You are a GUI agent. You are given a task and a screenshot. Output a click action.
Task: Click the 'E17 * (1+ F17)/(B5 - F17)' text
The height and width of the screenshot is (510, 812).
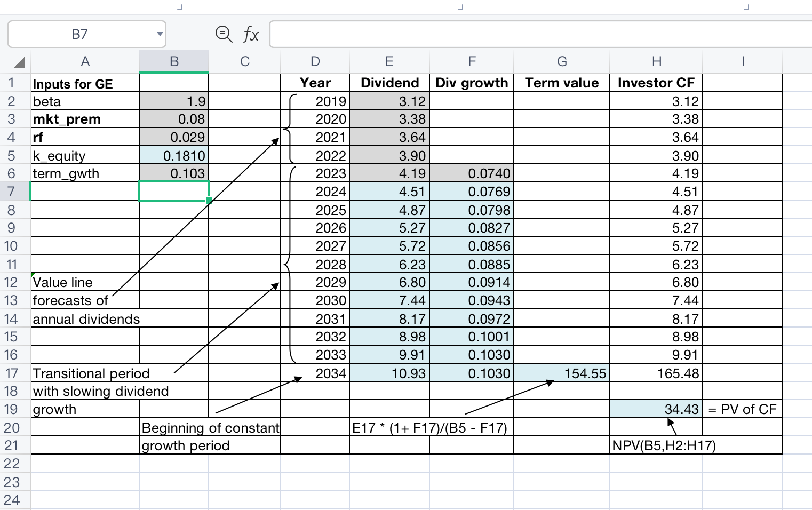[x=429, y=427]
